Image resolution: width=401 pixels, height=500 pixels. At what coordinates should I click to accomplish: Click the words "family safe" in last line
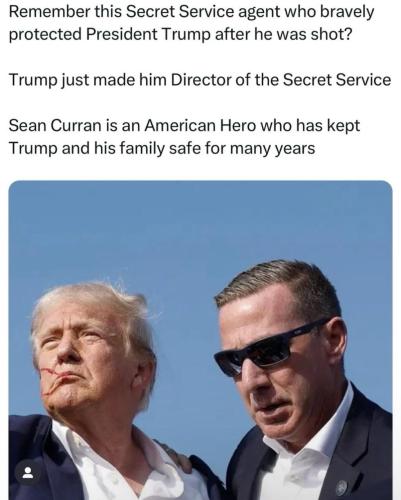click(x=158, y=148)
